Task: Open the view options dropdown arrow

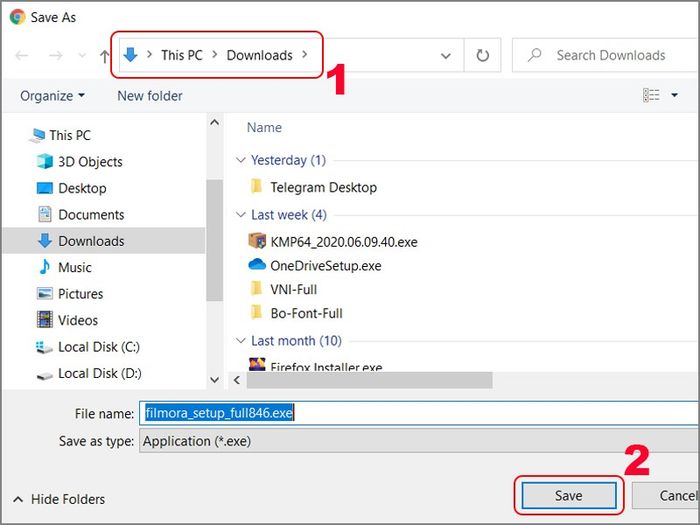Action: tap(675, 95)
